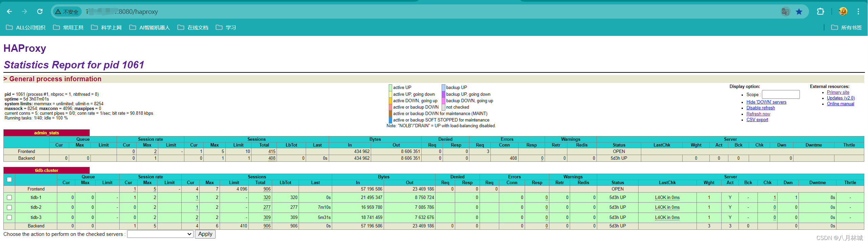Click the Disable refresh link
Viewport: 868px width, 244px height.
click(x=761, y=108)
